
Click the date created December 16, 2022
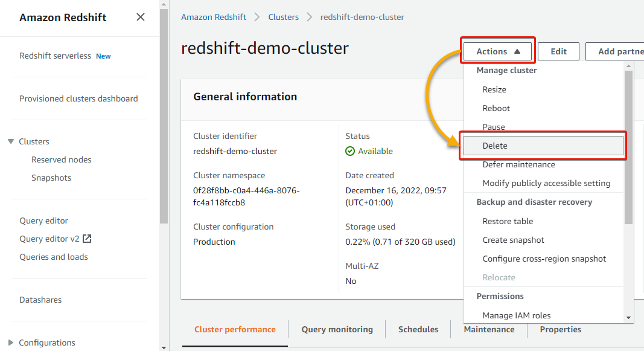pyautogui.click(x=396, y=196)
